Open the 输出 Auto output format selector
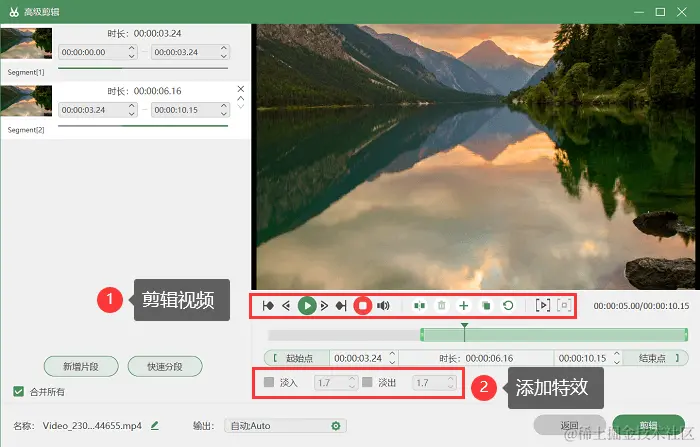This screenshot has height=447, width=700. click(x=285, y=426)
